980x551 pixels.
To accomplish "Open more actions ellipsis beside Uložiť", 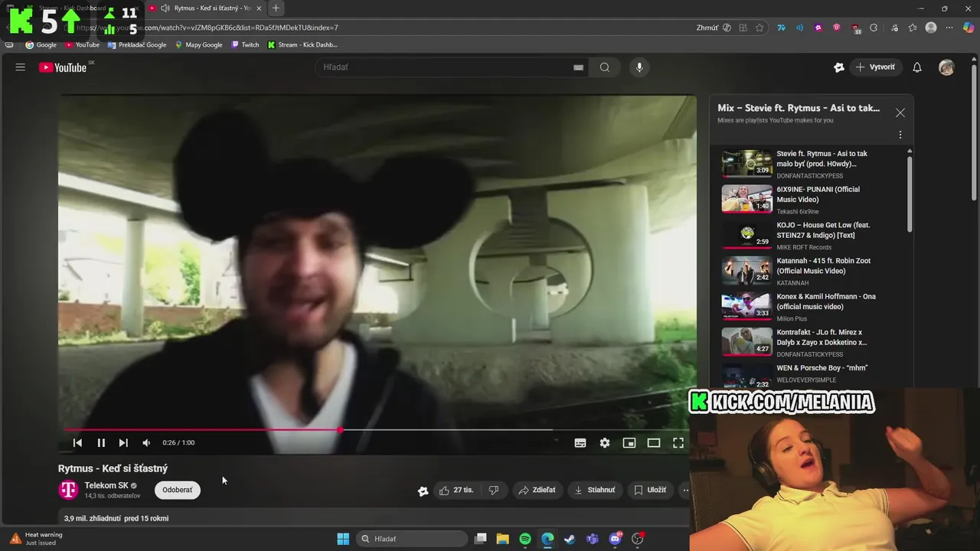I will (684, 491).
